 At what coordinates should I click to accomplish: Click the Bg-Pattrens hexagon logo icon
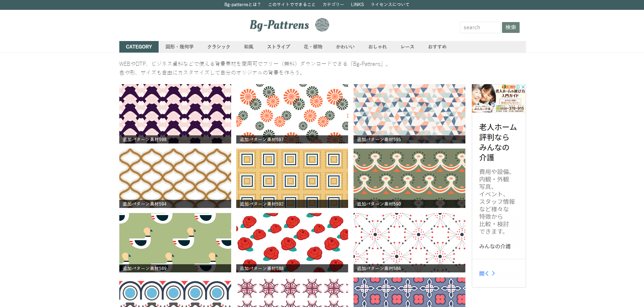pos(322,25)
